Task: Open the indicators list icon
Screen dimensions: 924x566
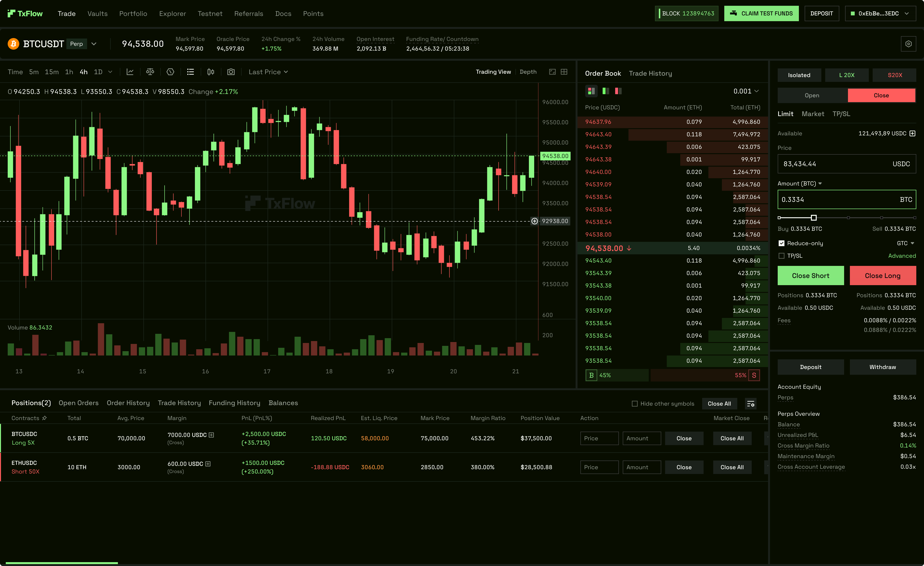Action: (191, 72)
